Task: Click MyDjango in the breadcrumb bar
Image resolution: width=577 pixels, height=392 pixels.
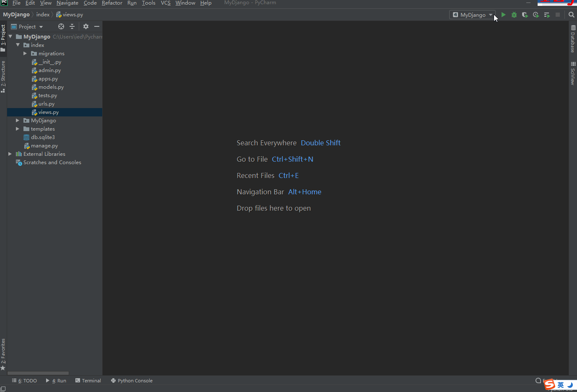Action: (x=16, y=15)
